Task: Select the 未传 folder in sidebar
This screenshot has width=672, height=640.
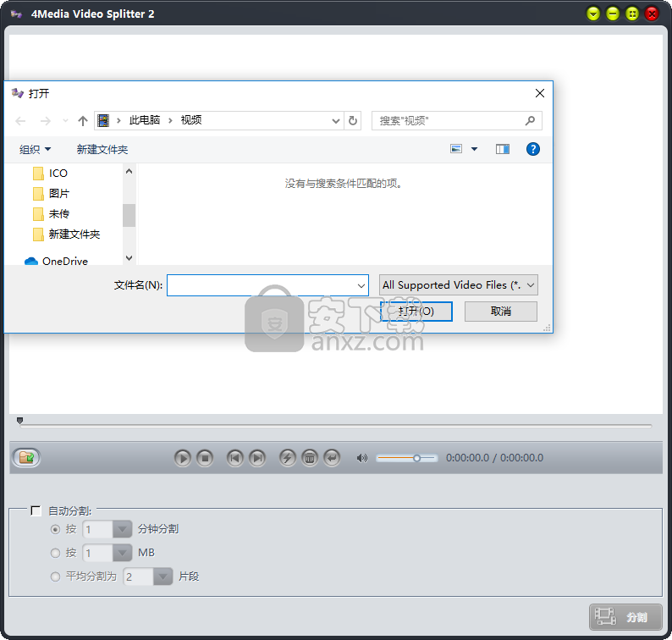Action: pyautogui.click(x=51, y=214)
